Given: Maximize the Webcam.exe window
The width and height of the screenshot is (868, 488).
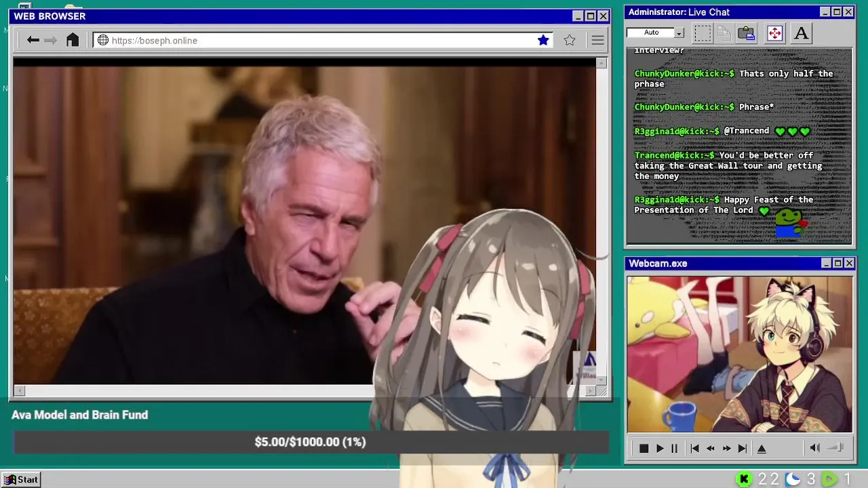Looking at the screenshot, I should (837, 263).
